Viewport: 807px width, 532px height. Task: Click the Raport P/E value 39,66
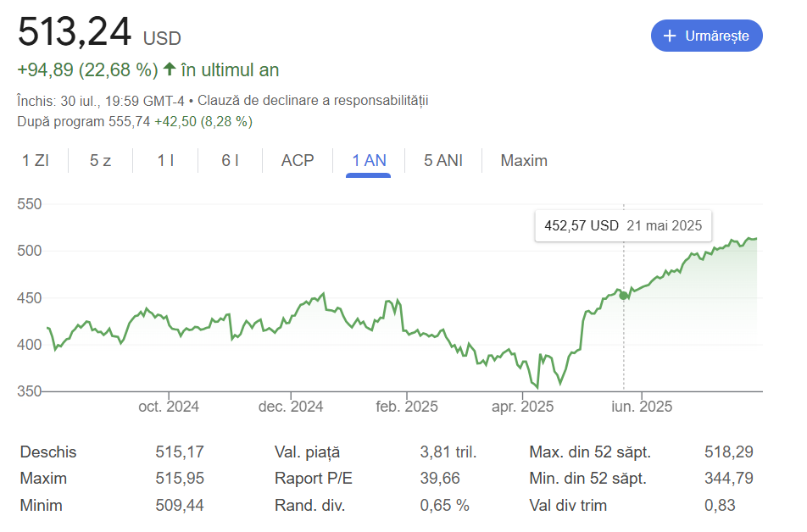click(x=440, y=479)
